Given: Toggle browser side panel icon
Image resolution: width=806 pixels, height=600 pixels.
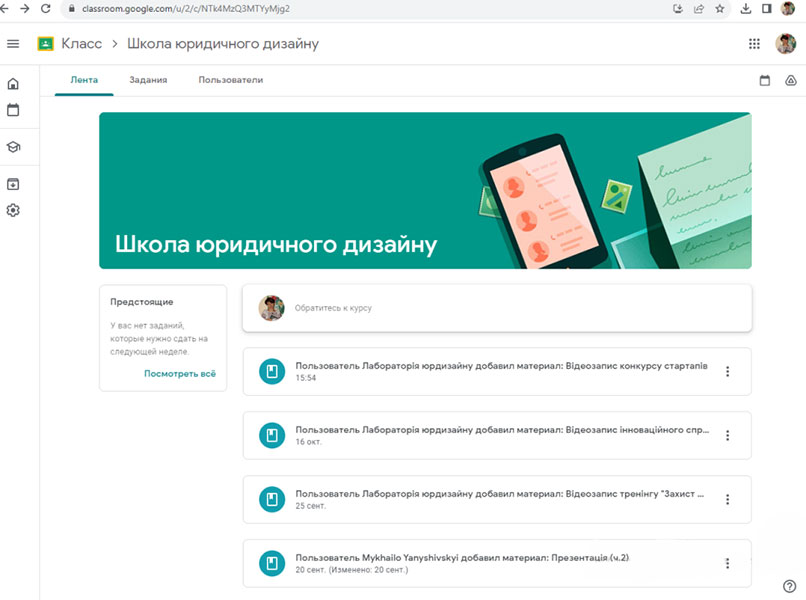Looking at the screenshot, I should pos(766,9).
